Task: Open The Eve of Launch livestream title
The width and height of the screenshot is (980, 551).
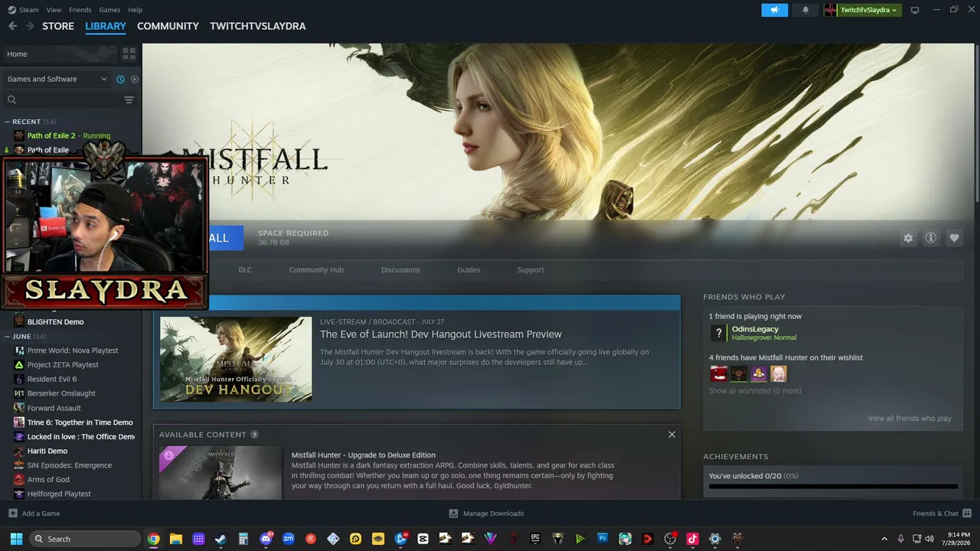Action: coord(441,334)
